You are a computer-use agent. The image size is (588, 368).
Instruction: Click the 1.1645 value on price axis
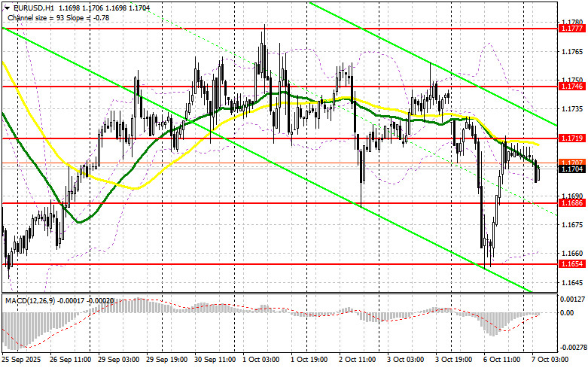point(572,282)
